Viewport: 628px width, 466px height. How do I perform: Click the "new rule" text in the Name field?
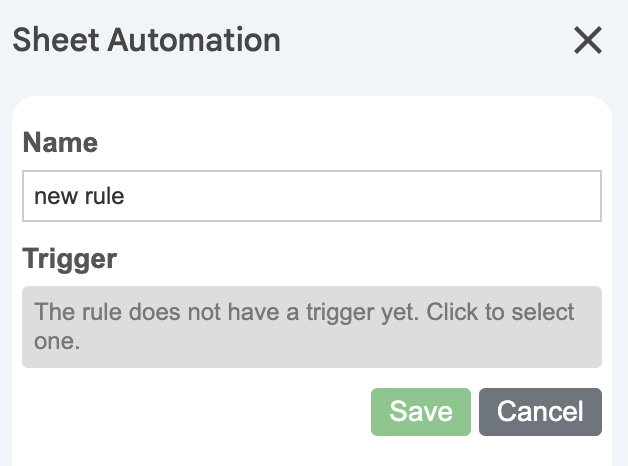point(79,196)
